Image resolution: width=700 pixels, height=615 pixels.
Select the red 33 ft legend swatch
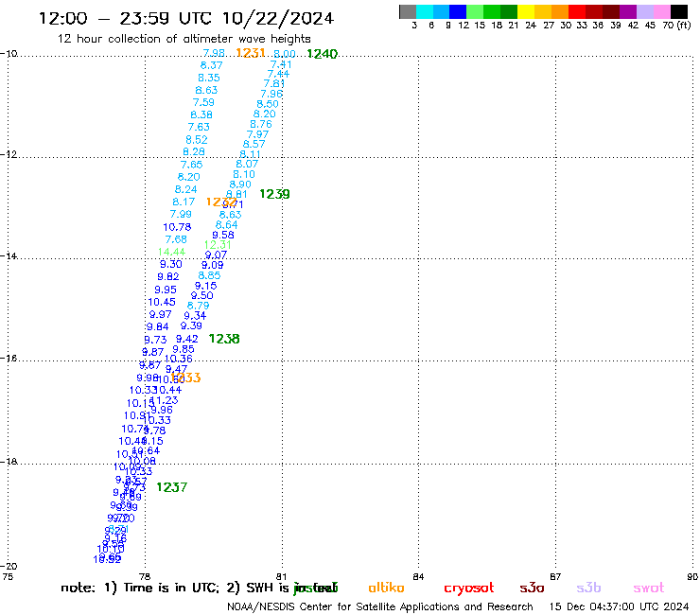(x=577, y=11)
